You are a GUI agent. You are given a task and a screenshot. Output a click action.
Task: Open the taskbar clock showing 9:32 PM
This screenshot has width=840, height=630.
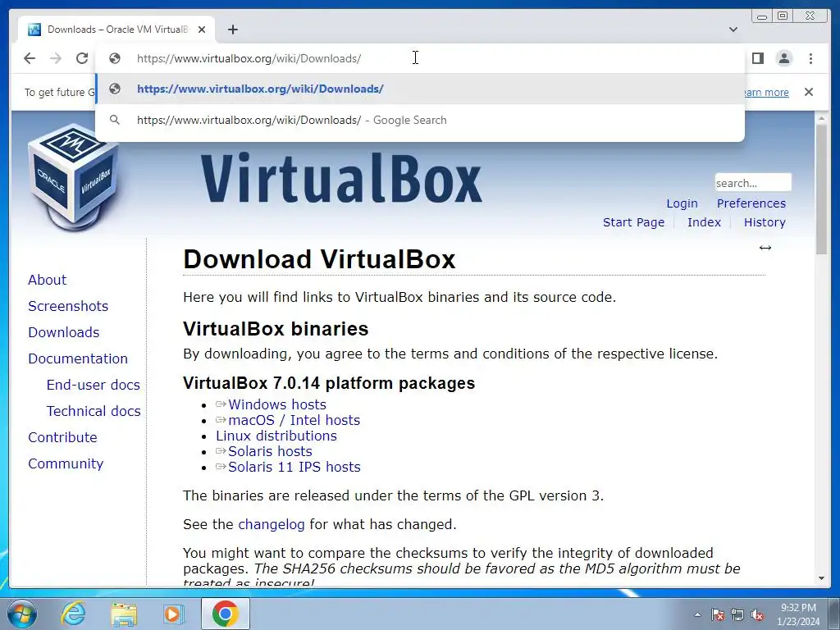798,614
